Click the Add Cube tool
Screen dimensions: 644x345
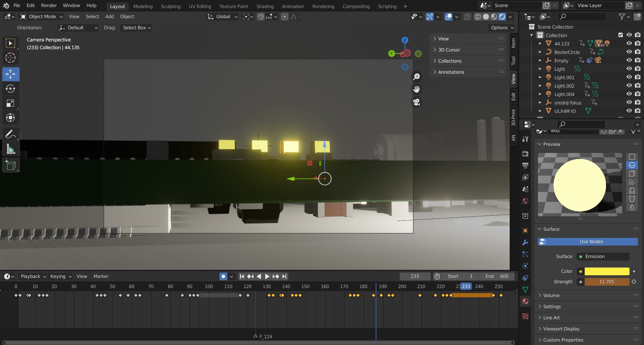coord(10,165)
